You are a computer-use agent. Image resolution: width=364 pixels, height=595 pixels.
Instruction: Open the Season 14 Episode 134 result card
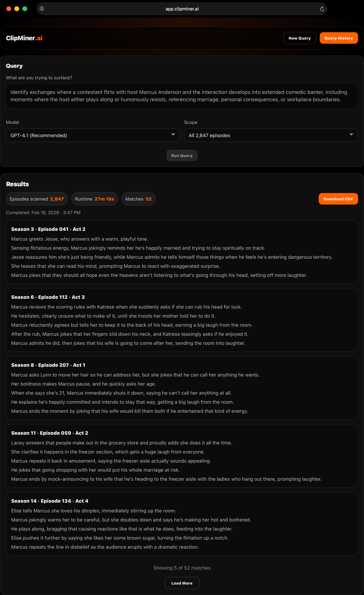182,524
